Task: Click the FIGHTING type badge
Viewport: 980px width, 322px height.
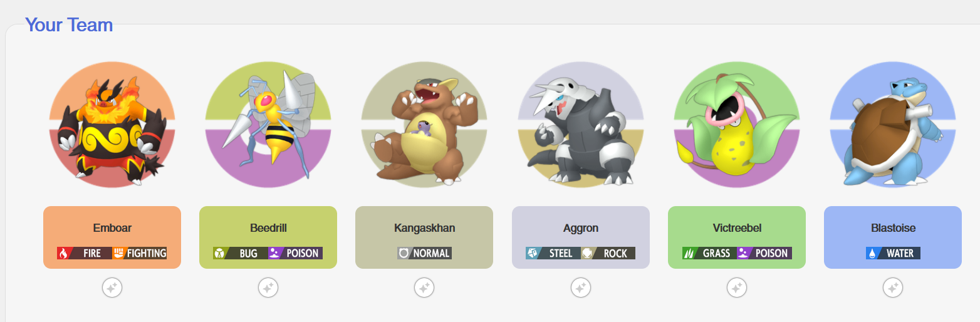Action: click(140, 253)
